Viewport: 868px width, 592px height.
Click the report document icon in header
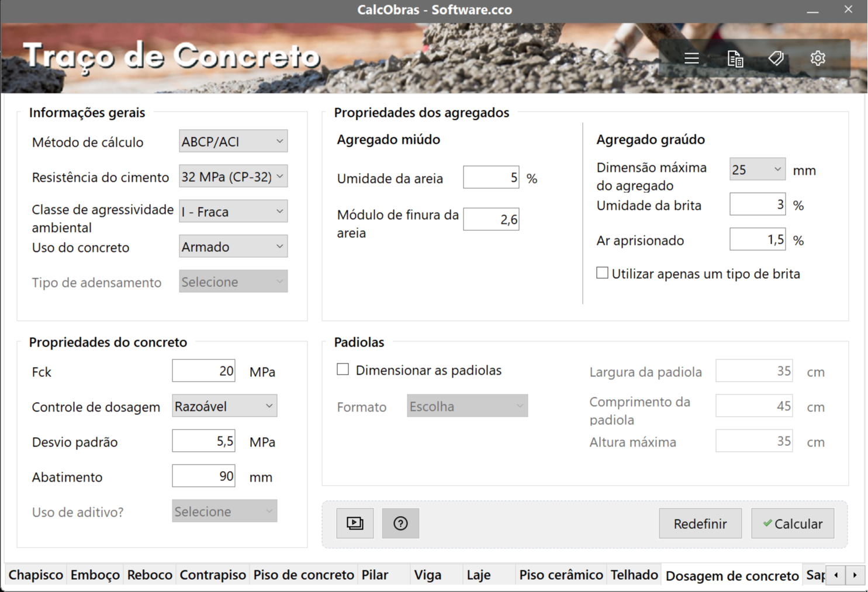735,58
